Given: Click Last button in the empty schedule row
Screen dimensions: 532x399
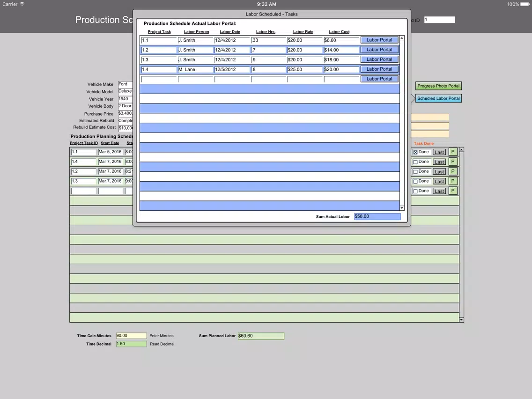Looking at the screenshot, I should click(x=439, y=191).
